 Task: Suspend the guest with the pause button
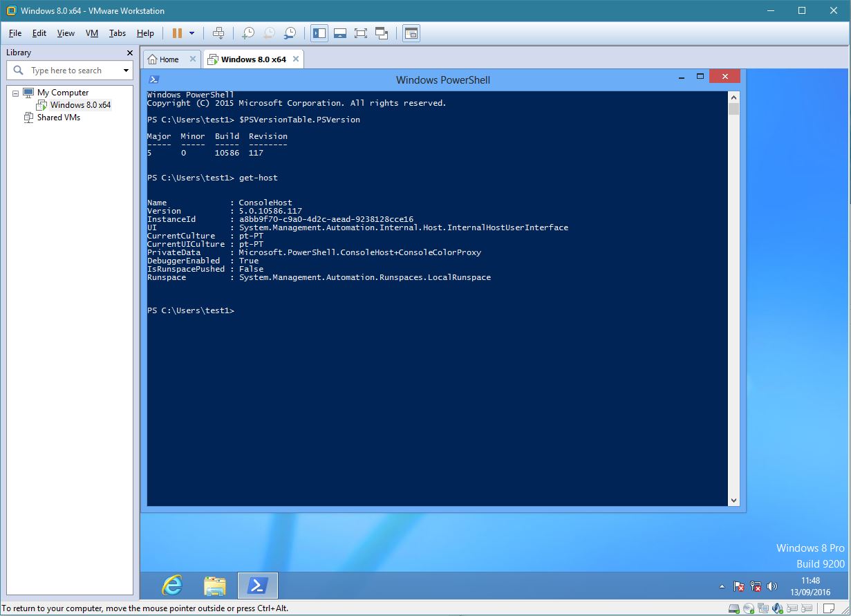(x=177, y=33)
